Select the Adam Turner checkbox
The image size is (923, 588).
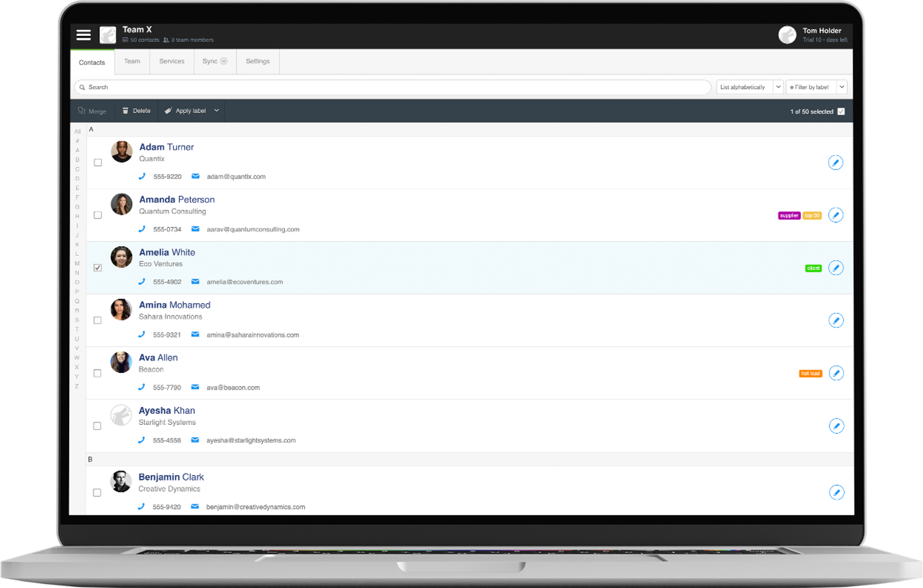point(98,163)
